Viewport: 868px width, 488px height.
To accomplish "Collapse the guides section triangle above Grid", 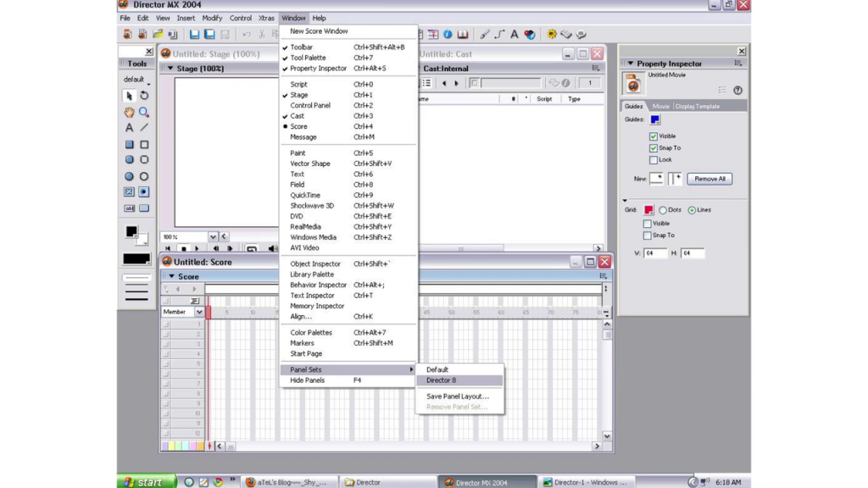I will pyautogui.click(x=625, y=200).
